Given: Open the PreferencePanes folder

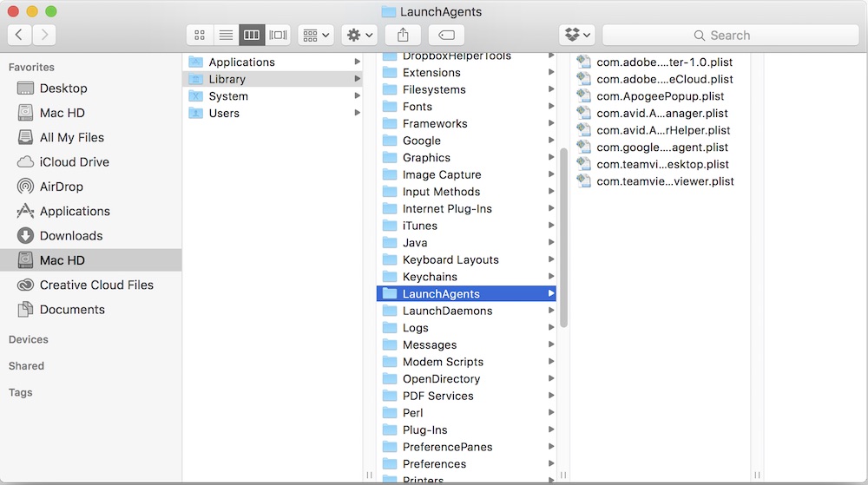Looking at the screenshot, I should (467, 447).
